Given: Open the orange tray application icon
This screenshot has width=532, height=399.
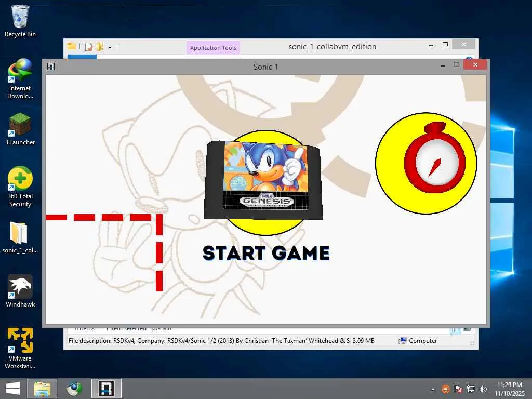Looking at the screenshot, I should coord(445,389).
